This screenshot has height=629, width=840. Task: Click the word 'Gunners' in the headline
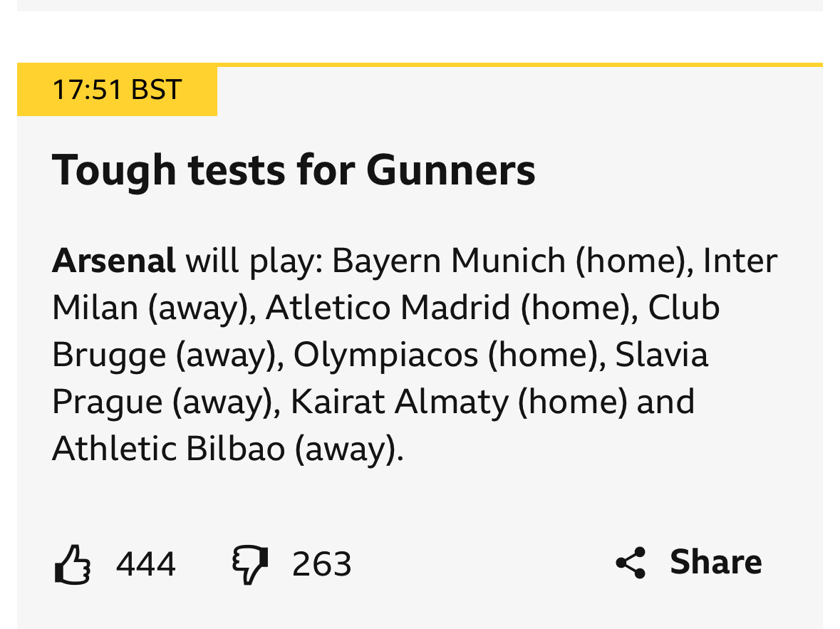click(450, 170)
